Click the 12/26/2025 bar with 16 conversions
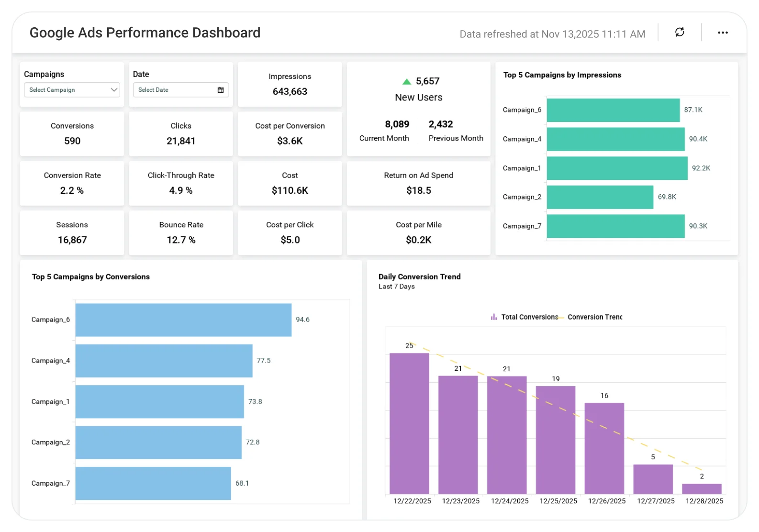The image size is (759, 532). click(604, 448)
